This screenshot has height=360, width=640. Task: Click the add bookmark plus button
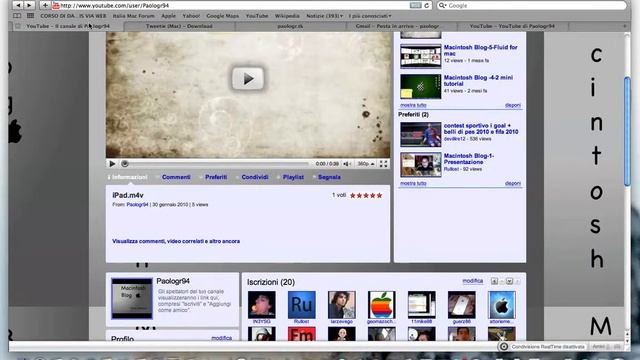(45, 5)
